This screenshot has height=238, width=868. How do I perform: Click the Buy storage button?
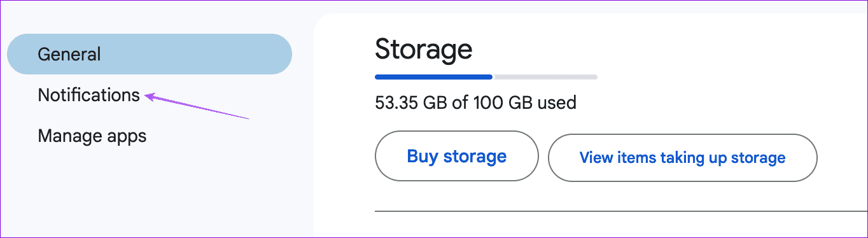[457, 157]
